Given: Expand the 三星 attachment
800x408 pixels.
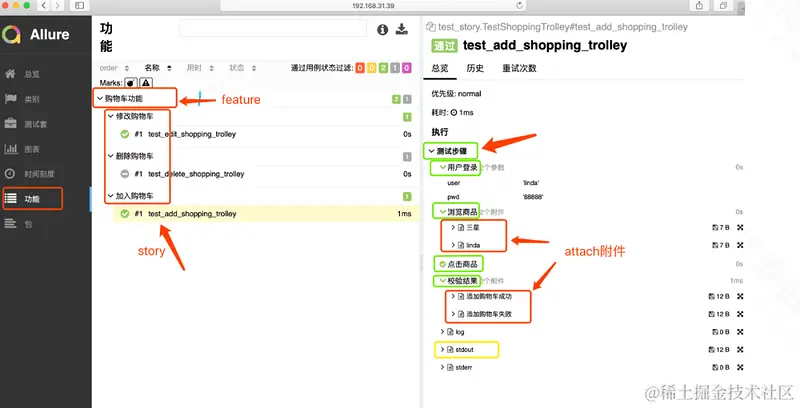Looking at the screenshot, I should click(453, 227).
